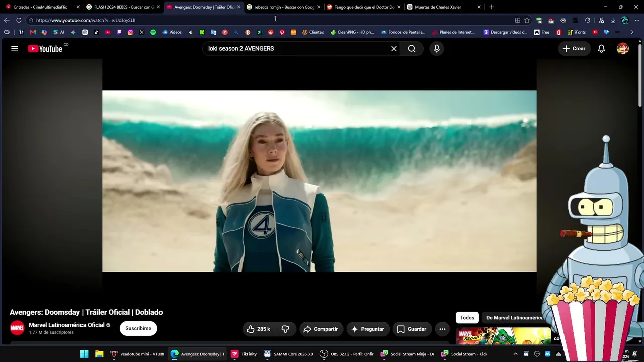644x362 pixels.
Task: Go to the YouTube home logo
Action: pos(45,49)
